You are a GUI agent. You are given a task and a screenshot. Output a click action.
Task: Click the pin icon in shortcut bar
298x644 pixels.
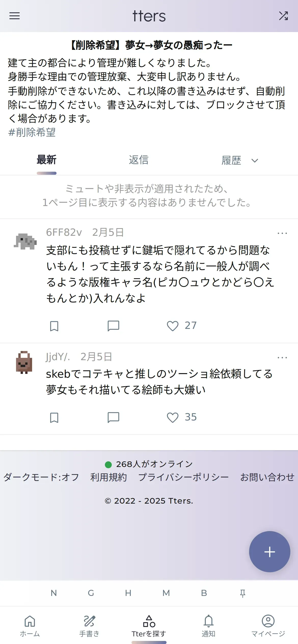coord(242,593)
